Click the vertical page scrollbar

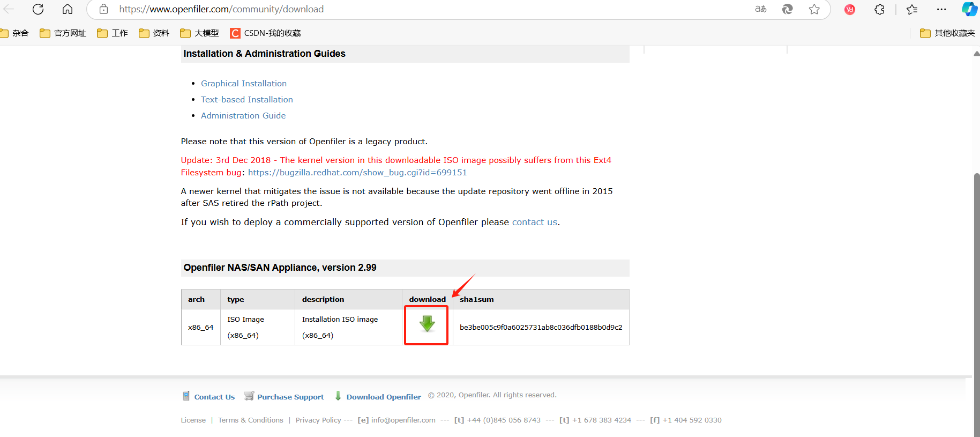[x=976, y=268]
